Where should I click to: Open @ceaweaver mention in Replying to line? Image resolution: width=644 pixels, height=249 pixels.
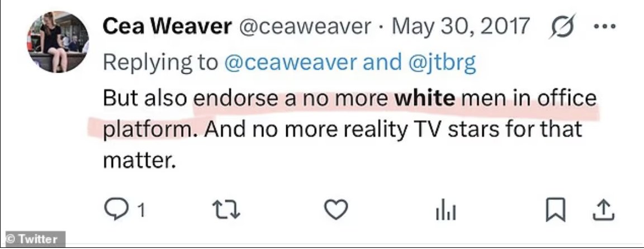[291, 63]
